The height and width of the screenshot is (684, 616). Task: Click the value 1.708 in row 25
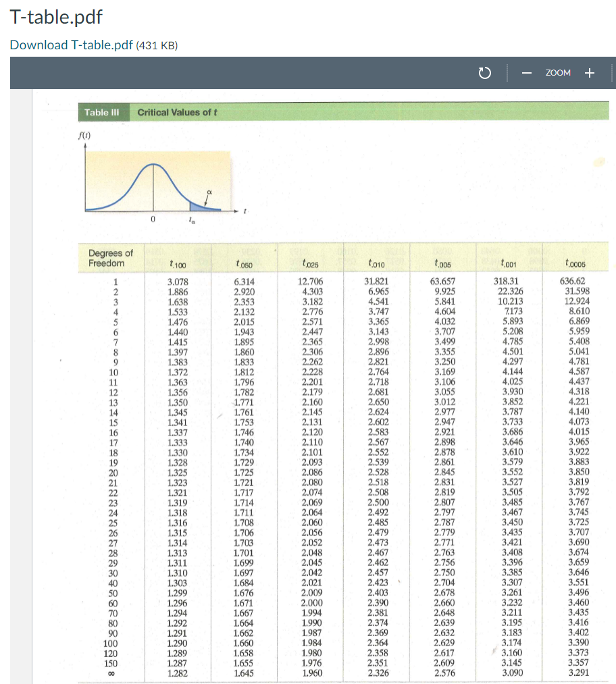(x=244, y=523)
